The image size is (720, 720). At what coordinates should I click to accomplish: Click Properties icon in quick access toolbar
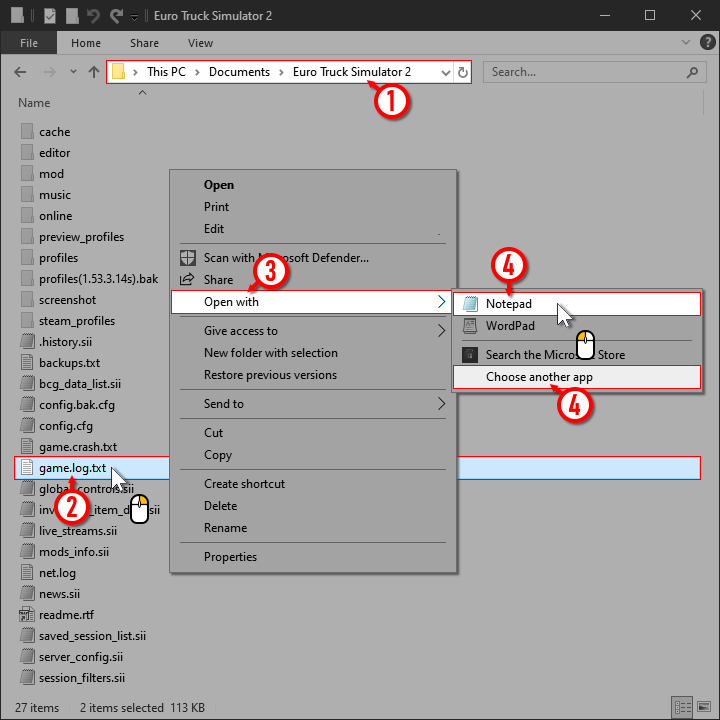point(50,16)
